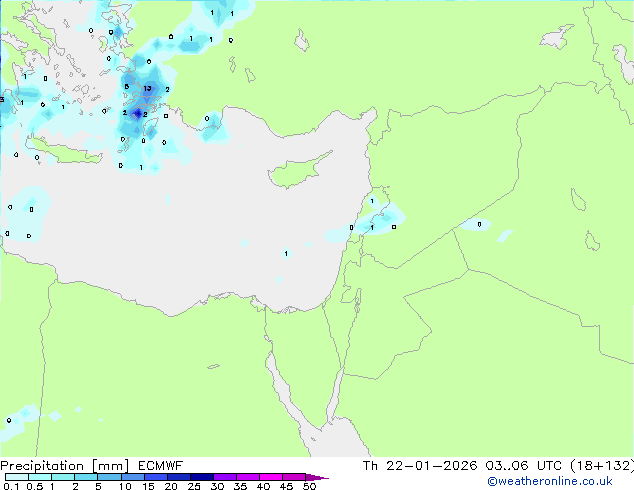
Task: Click the '45' legend value
Action: (x=286, y=486)
